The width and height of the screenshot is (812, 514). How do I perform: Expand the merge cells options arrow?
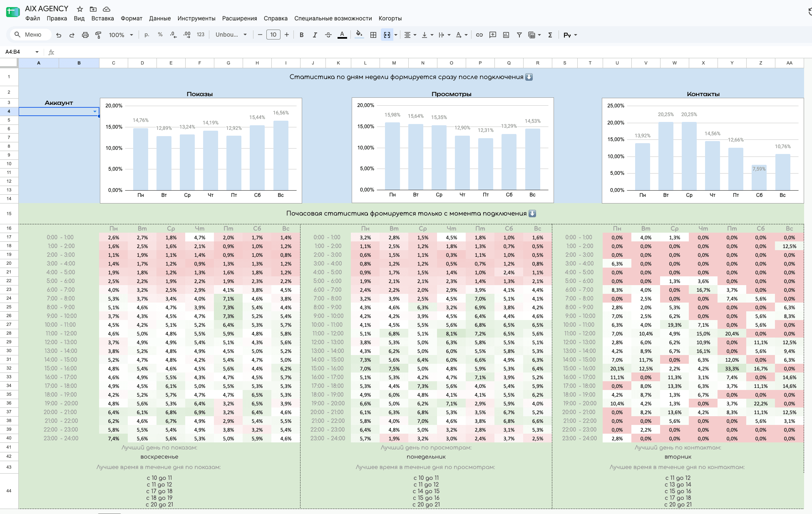click(x=396, y=35)
